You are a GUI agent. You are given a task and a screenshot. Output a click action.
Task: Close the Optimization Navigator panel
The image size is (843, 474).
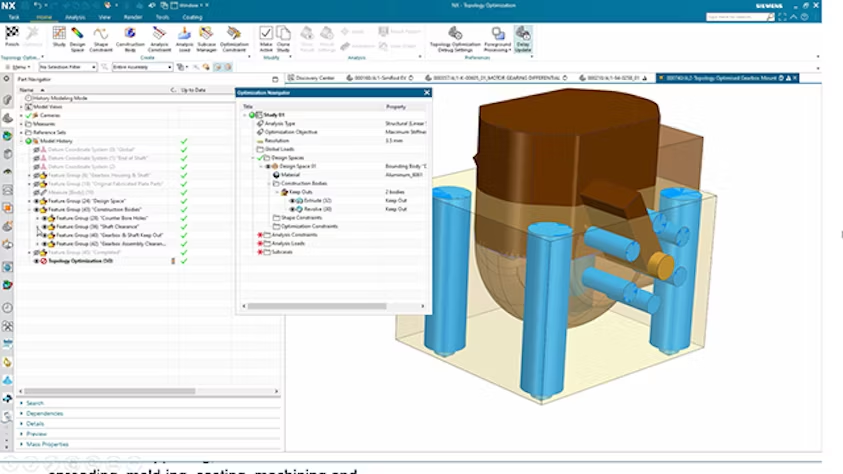[426, 92]
